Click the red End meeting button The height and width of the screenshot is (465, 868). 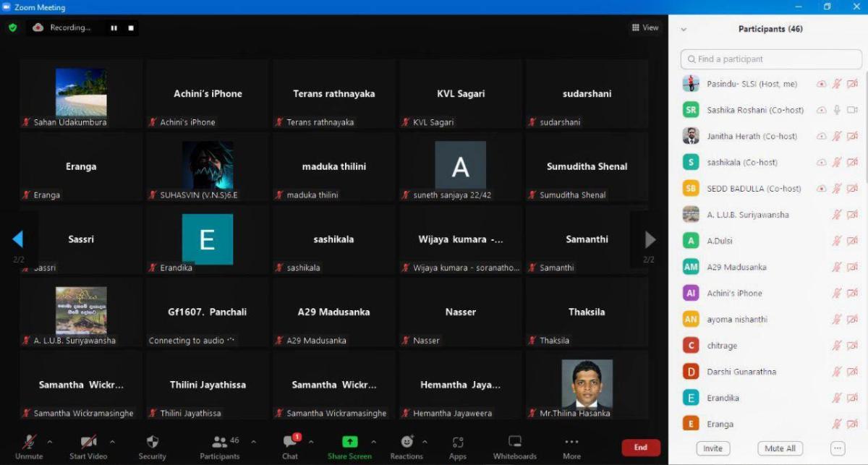641,448
